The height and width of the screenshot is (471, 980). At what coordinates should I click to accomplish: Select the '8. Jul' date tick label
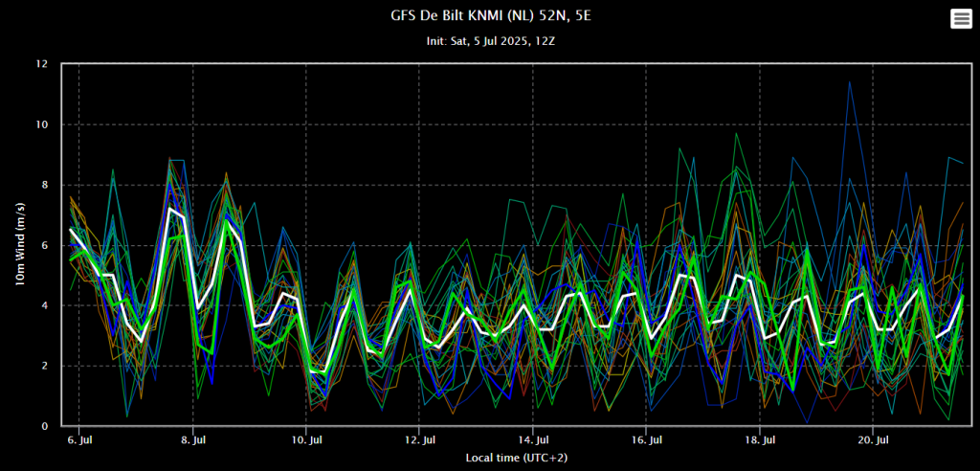[x=193, y=440]
